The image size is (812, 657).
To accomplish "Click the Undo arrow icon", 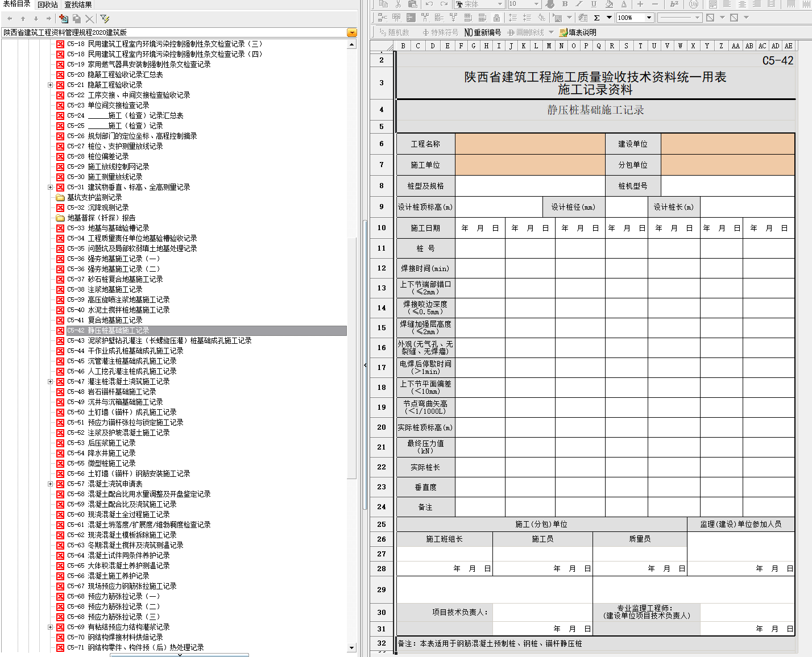I will [429, 4].
